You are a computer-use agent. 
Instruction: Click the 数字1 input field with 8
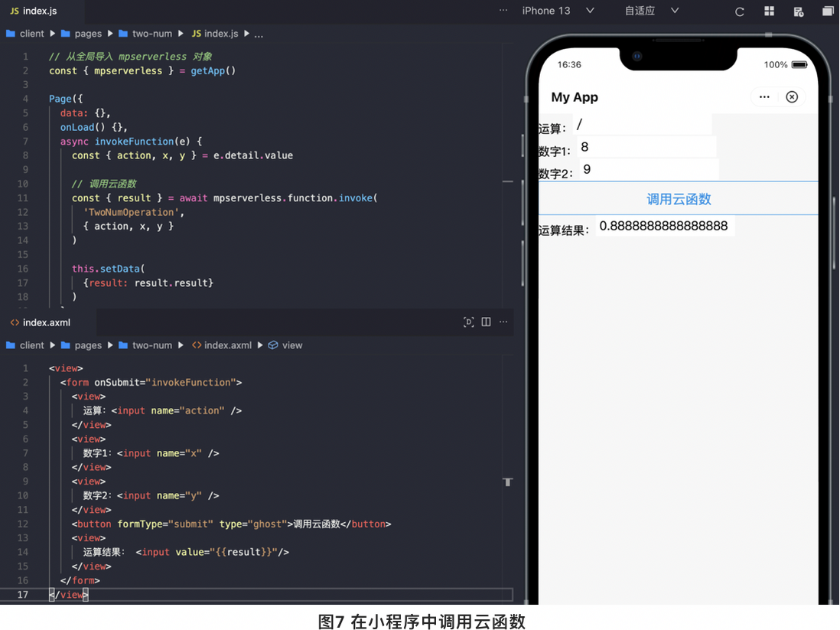[646, 147]
